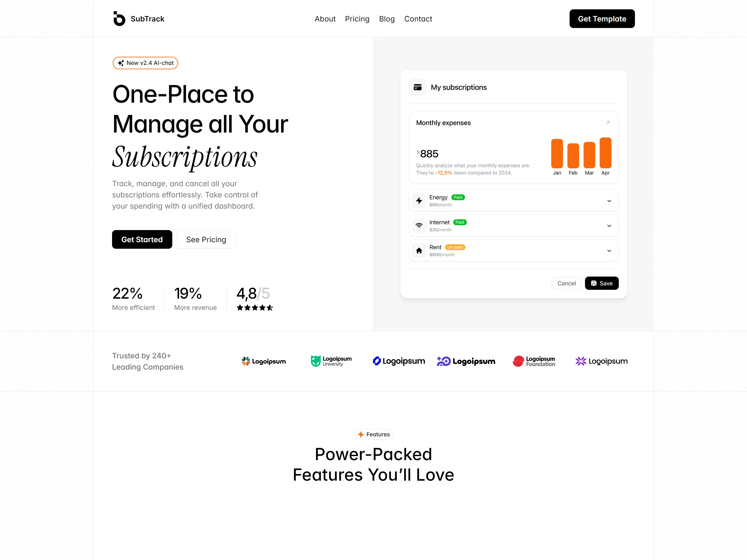Click the credit card icon beside My subscriptions
The height and width of the screenshot is (560, 747).
click(418, 87)
